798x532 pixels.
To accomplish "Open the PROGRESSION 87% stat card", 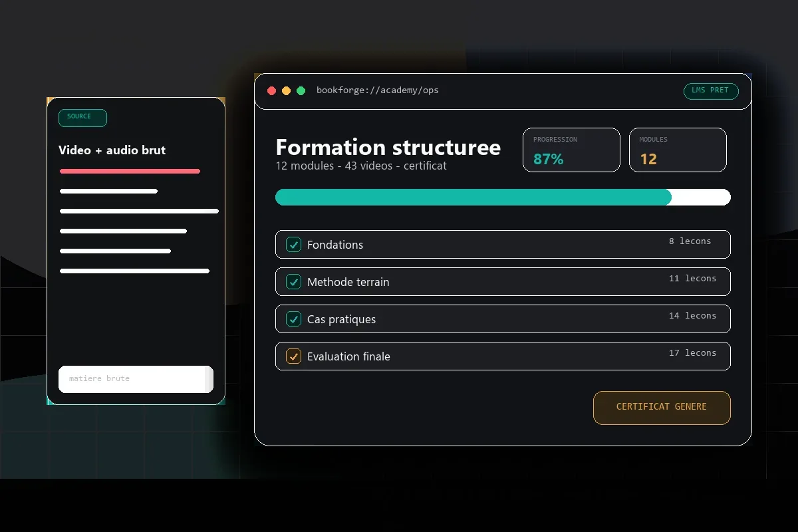I will [571, 150].
